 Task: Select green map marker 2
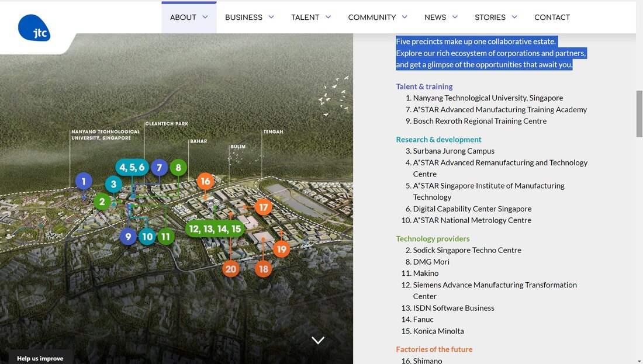click(x=102, y=201)
